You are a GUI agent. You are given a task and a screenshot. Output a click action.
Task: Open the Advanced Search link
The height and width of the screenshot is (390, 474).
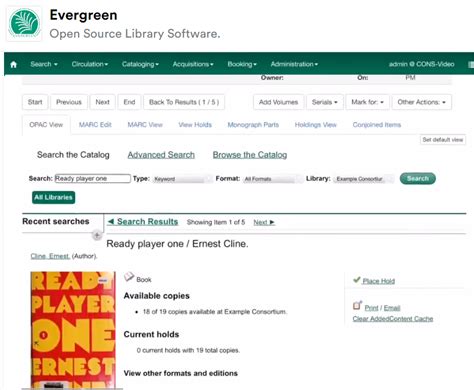click(161, 155)
